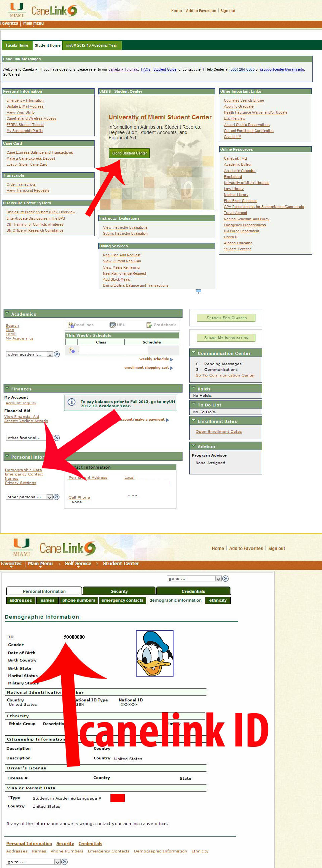Open the names sub-tab
322x868 pixels.
(x=48, y=600)
